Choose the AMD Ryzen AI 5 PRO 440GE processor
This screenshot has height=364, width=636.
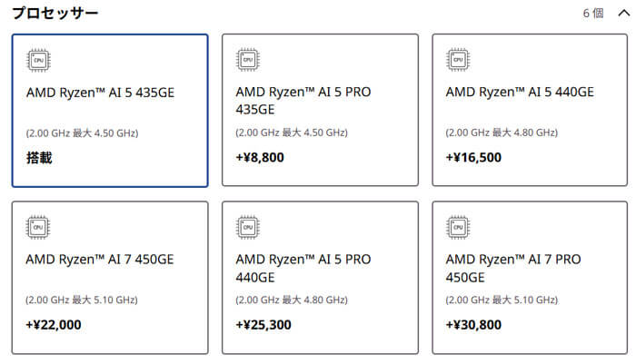click(x=320, y=278)
